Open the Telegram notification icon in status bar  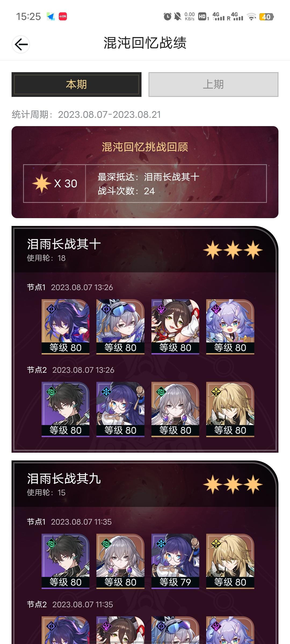[50, 17]
